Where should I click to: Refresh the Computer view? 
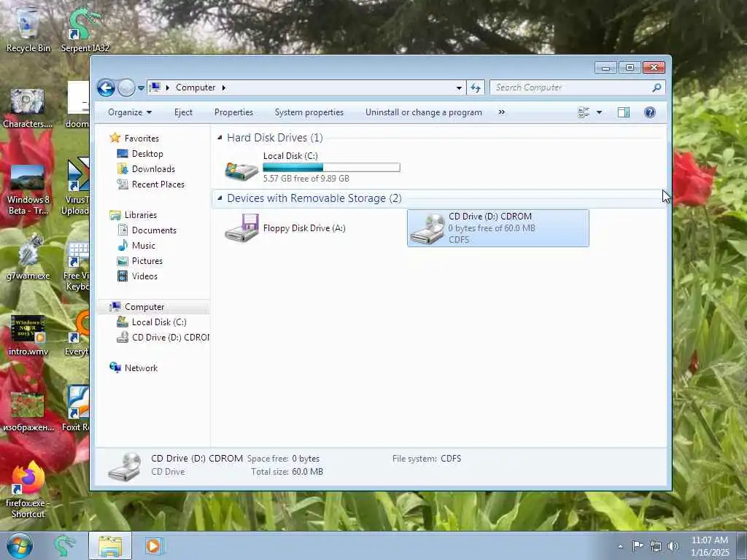(476, 87)
